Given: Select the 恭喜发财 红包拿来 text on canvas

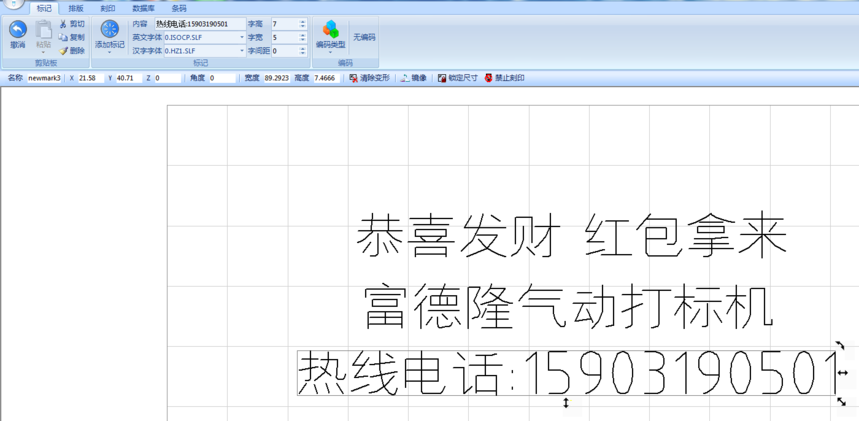Looking at the screenshot, I should pos(572,236).
